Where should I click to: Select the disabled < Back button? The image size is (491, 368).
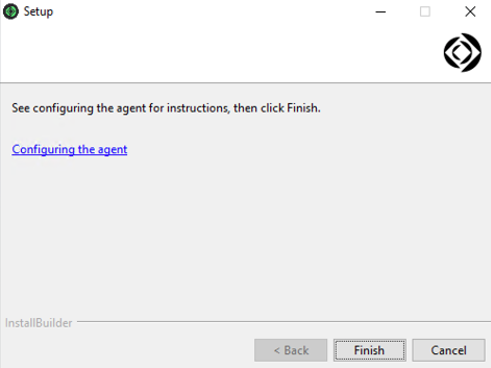[291, 350]
